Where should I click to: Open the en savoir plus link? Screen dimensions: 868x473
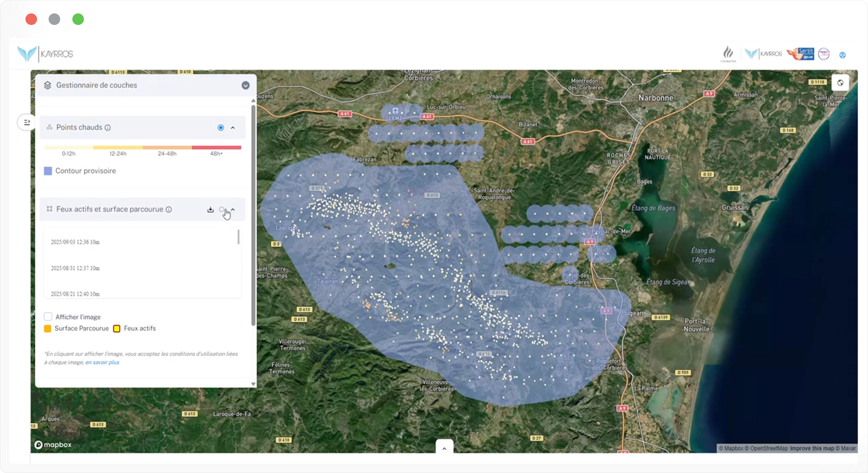point(102,362)
